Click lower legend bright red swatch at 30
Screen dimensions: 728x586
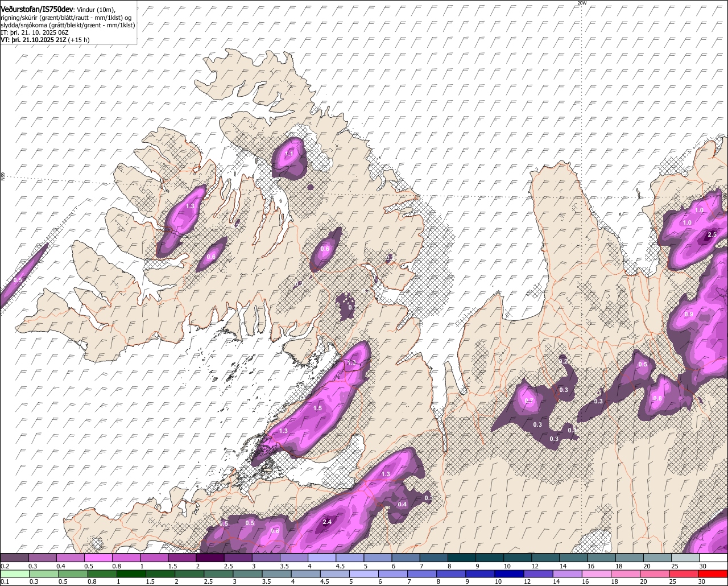(x=714, y=573)
